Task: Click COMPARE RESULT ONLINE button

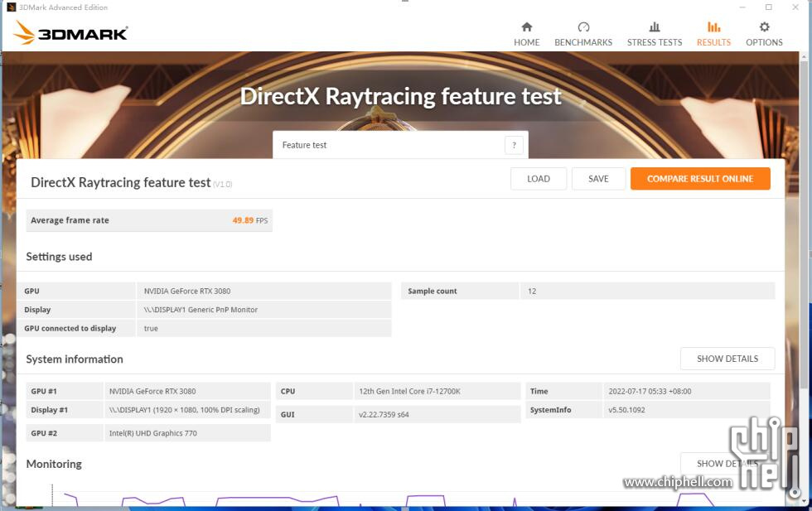Action: (700, 179)
